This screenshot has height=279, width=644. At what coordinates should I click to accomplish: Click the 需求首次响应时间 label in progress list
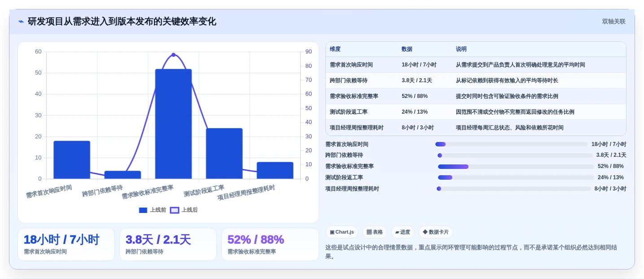(x=347, y=145)
